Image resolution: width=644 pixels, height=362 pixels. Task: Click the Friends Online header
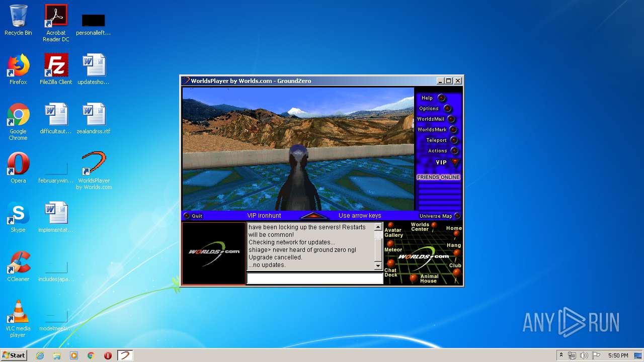(438, 177)
